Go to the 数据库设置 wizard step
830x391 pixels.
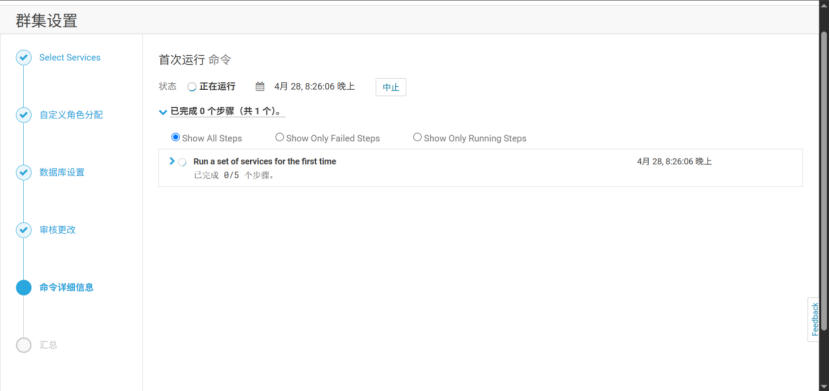pyautogui.click(x=62, y=172)
